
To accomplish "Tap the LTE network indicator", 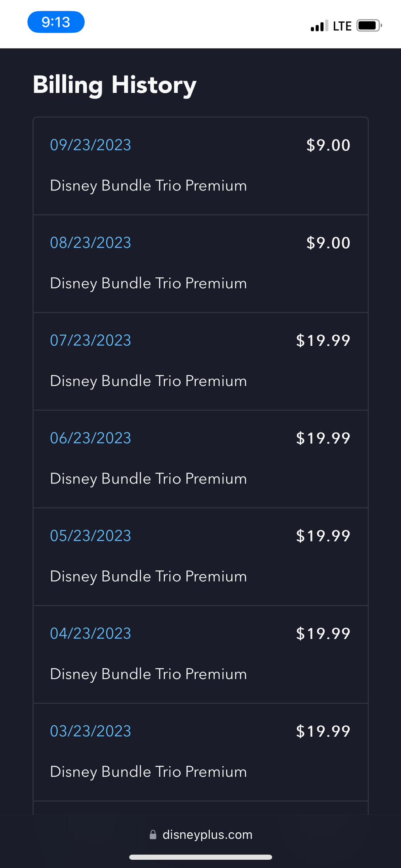I will tap(342, 26).
